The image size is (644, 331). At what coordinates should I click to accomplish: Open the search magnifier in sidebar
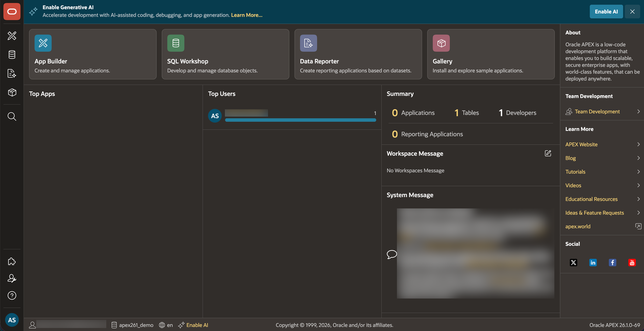pyautogui.click(x=12, y=116)
